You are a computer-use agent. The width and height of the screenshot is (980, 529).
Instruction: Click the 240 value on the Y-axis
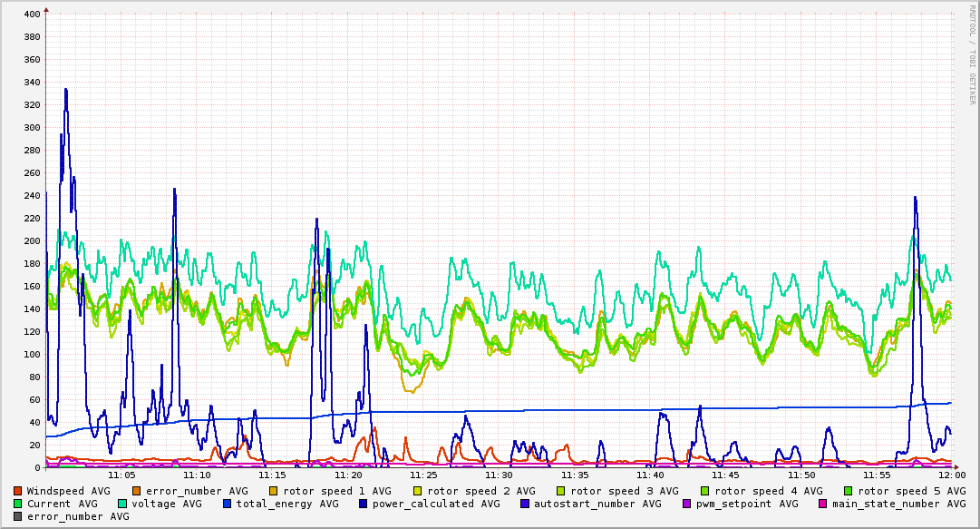click(x=32, y=196)
